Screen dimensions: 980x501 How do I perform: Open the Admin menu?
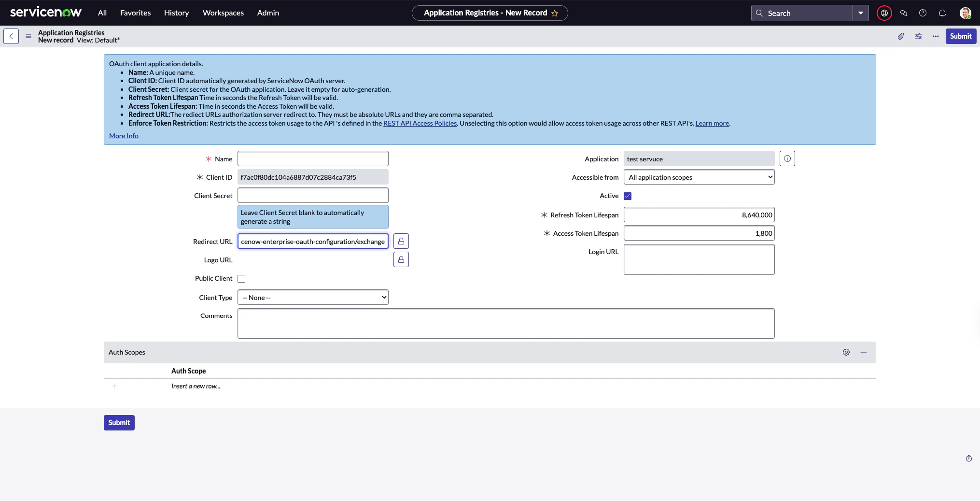268,13
